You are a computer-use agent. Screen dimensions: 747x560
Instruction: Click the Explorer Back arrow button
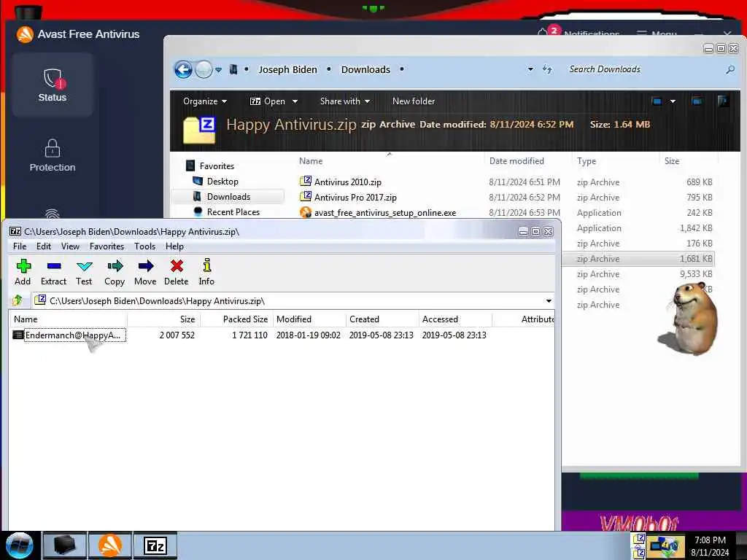pos(183,69)
